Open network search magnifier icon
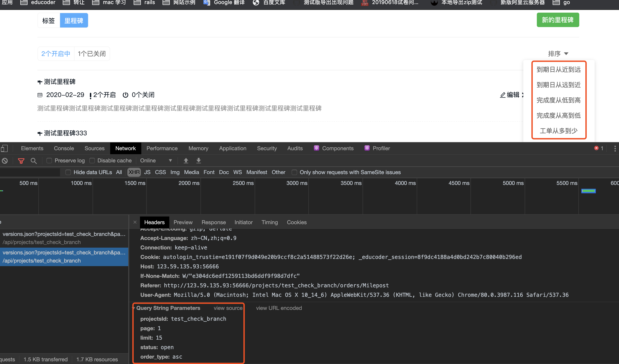This screenshot has width=619, height=364. pos(34,161)
